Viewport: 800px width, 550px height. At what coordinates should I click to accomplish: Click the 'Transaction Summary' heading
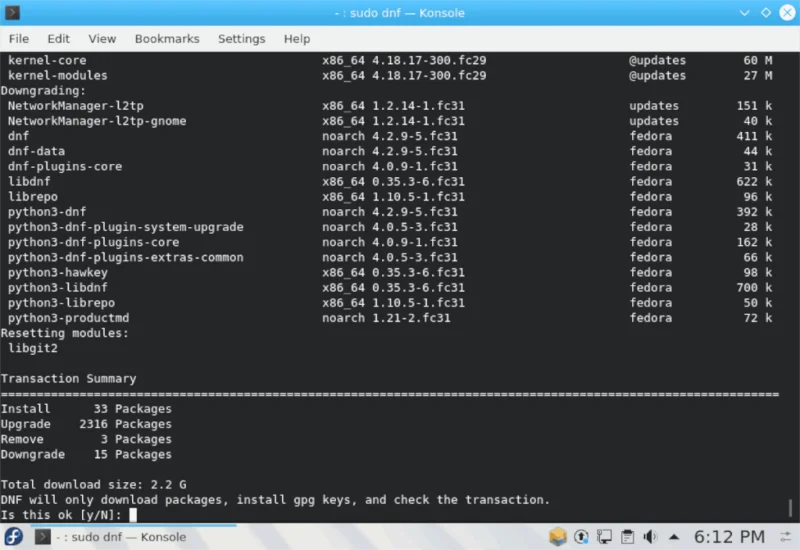68,379
